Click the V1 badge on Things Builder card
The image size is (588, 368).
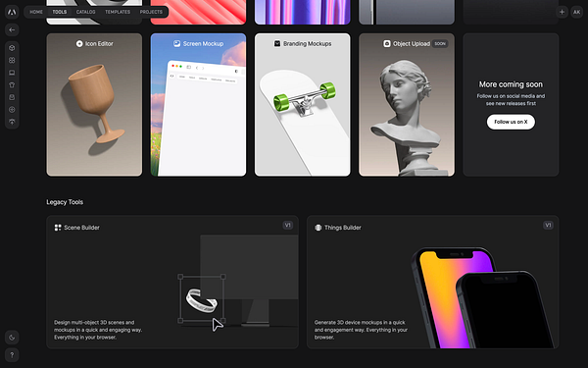tap(548, 226)
